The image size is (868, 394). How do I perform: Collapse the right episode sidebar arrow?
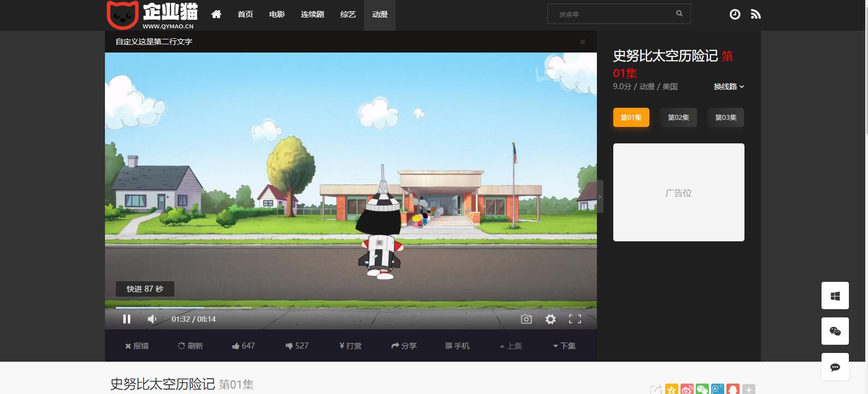pos(600,196)
